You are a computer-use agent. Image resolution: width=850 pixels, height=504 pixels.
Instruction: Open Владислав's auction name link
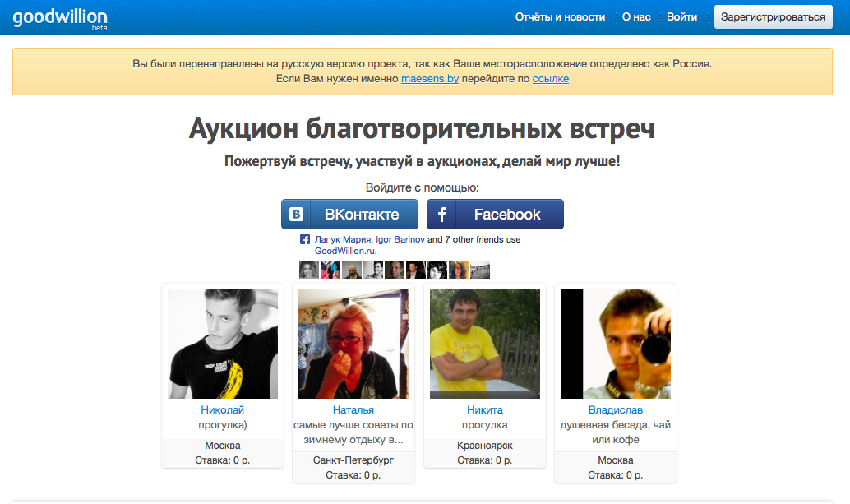(x=615, y=410)
